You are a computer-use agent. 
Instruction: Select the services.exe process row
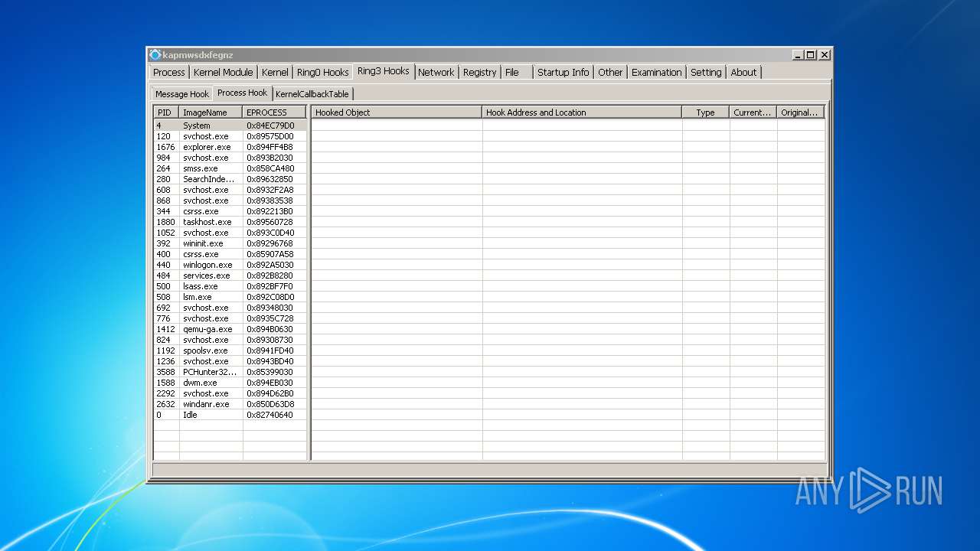[x=230, y=275]
